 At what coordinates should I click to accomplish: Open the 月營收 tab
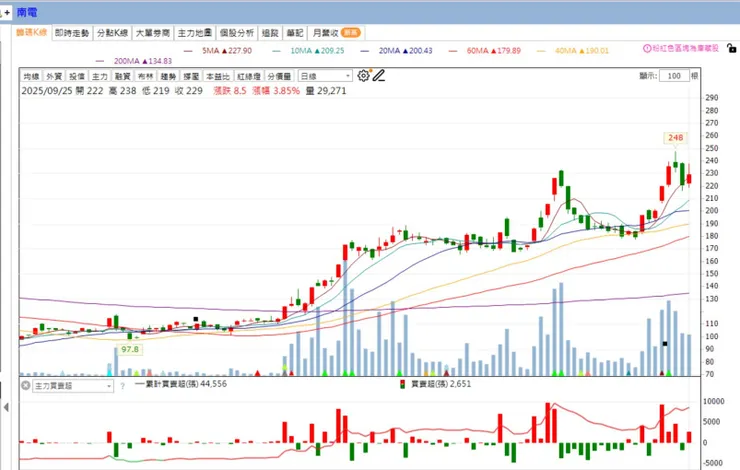pyautogui.click(x=336, y=33)
